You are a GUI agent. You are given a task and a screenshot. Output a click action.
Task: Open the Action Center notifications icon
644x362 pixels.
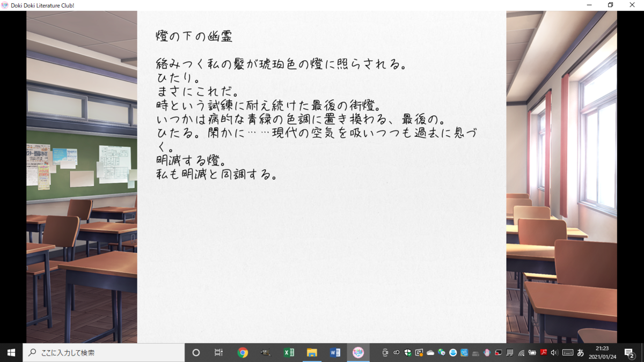tap(630, 352)
